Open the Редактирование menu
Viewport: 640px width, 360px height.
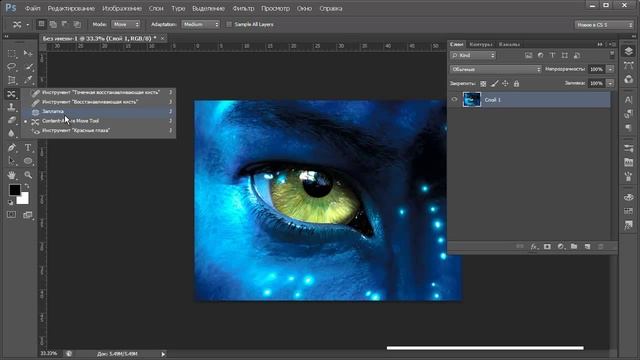pyautogui.click(x=71, y=8)
